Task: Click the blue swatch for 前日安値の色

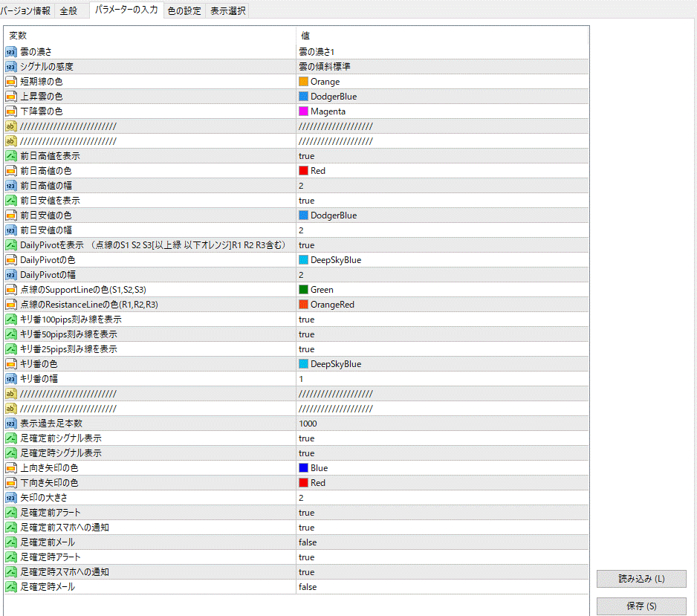Action: tap(304, 215)
